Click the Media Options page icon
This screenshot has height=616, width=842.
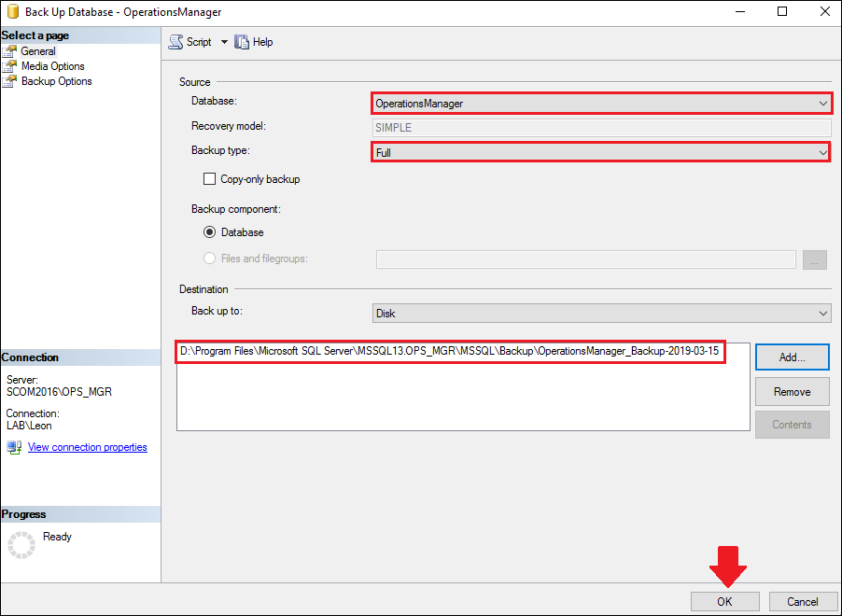pos(9,66)
